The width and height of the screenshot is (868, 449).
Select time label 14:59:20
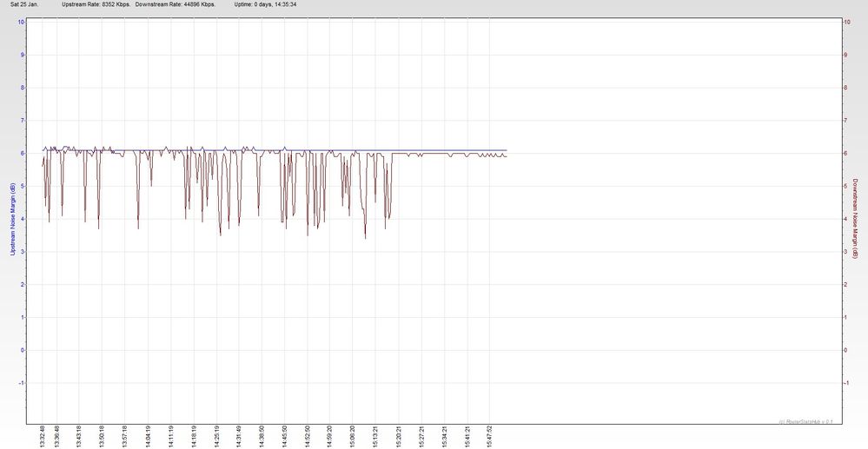pos(329,436)
